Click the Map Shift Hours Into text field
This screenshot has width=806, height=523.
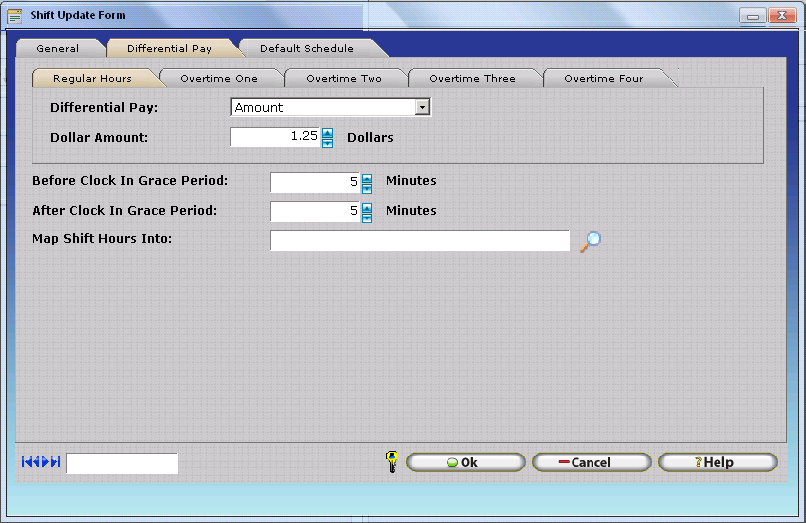pos(419,241)
